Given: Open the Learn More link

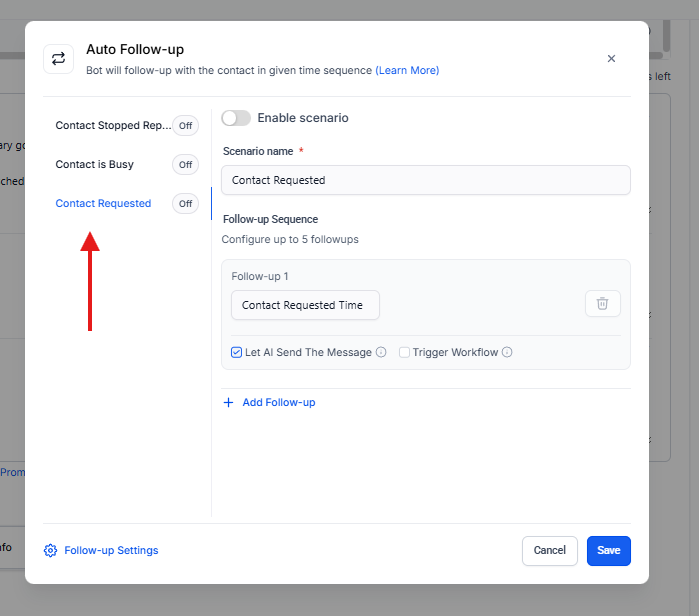Looking at the screenshot, I should tap(407, 71).
